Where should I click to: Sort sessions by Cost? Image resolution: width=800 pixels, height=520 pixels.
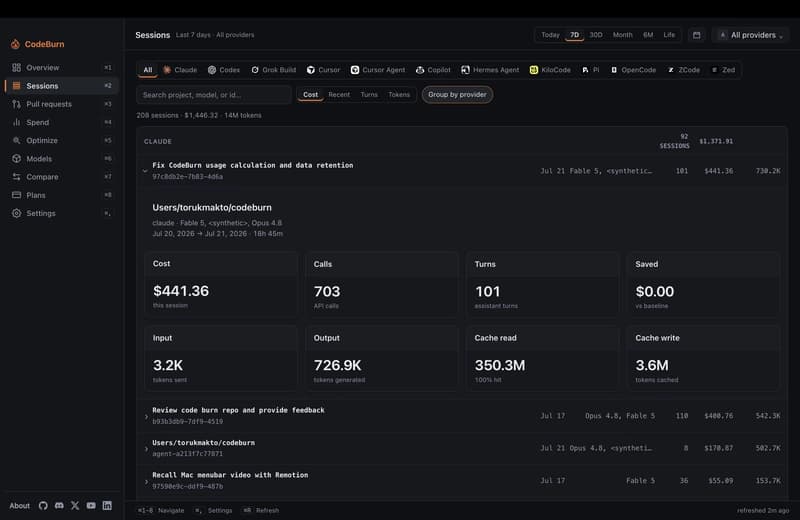[310, 94]
